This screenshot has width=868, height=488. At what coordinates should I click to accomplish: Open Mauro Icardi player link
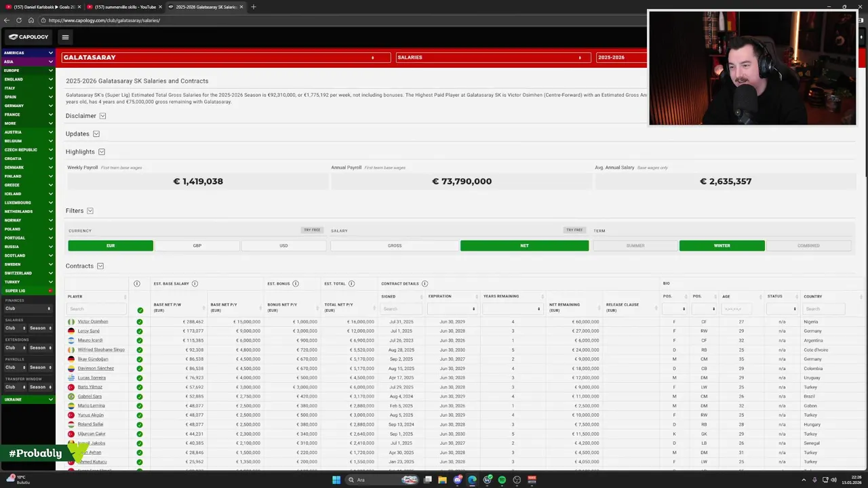pos(90,340)
